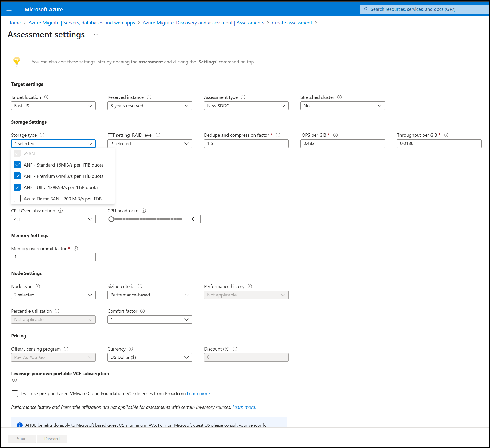Open the Currency dropdown
The height and width of the screenshot is (448, 490).
click(150, 357)
